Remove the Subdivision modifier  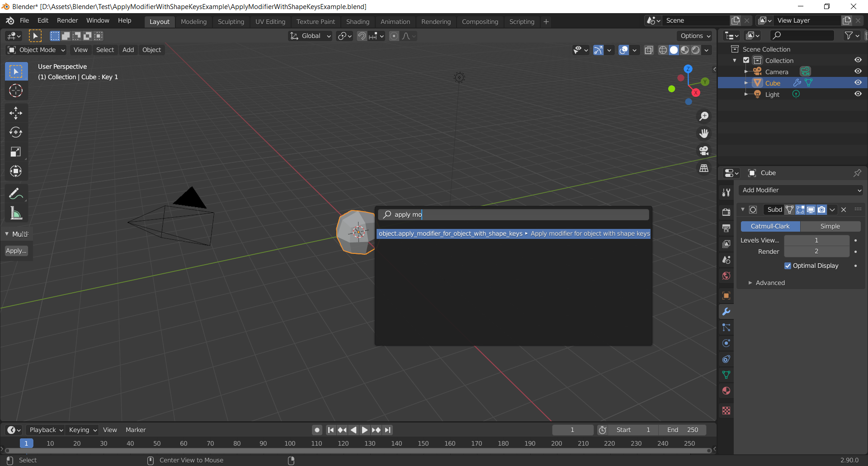click(x=844, y=209)
